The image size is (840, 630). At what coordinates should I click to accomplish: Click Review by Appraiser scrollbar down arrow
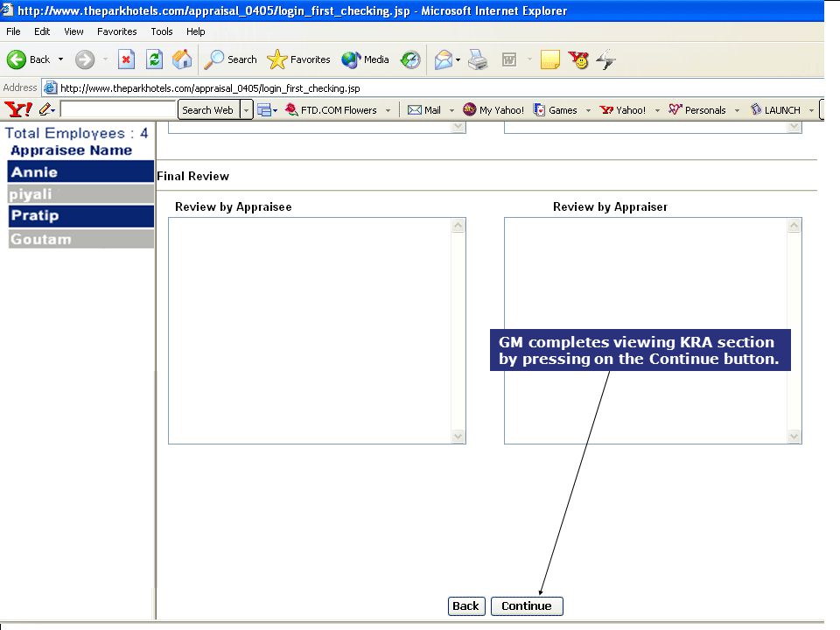tap(794, 436)
